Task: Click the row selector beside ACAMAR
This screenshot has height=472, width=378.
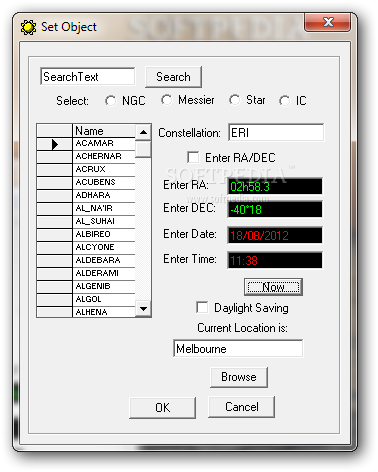Action: click(54, 144)
